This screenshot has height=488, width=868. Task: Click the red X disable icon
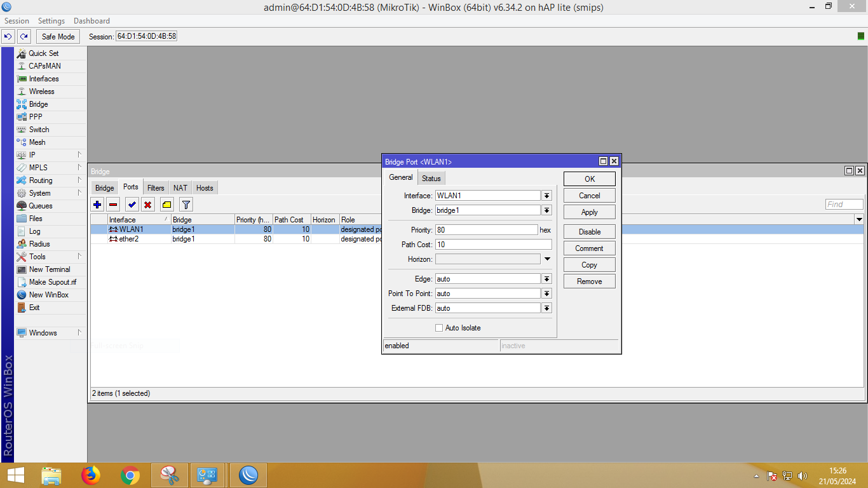pos(148,205)
